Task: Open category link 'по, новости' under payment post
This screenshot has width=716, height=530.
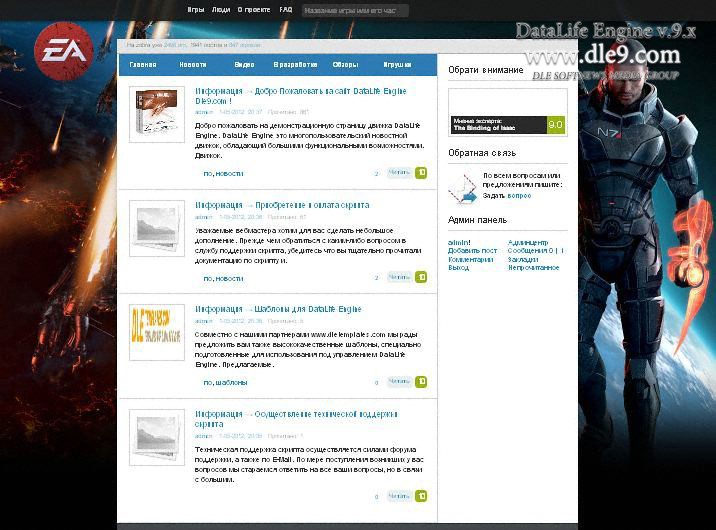Action: (x=223, y=278)
